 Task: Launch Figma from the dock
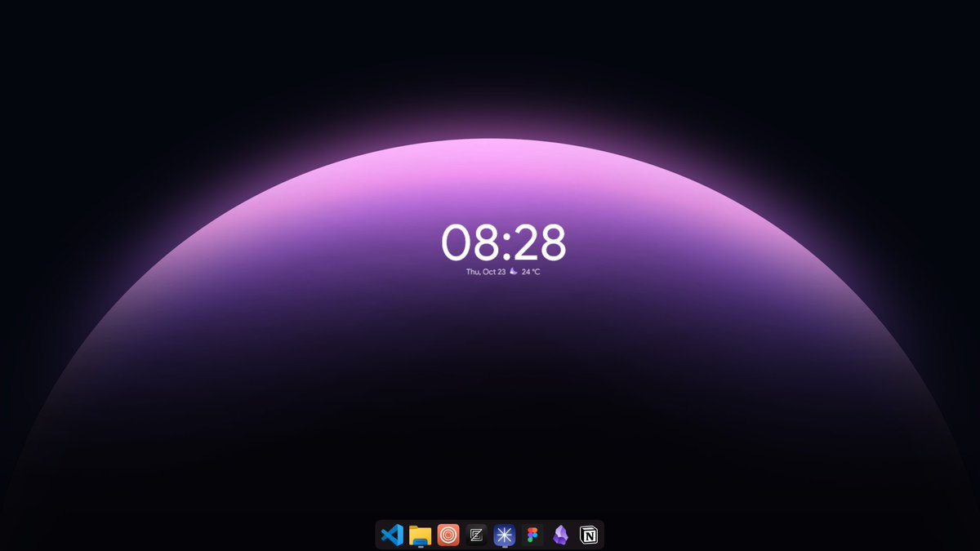532,535
